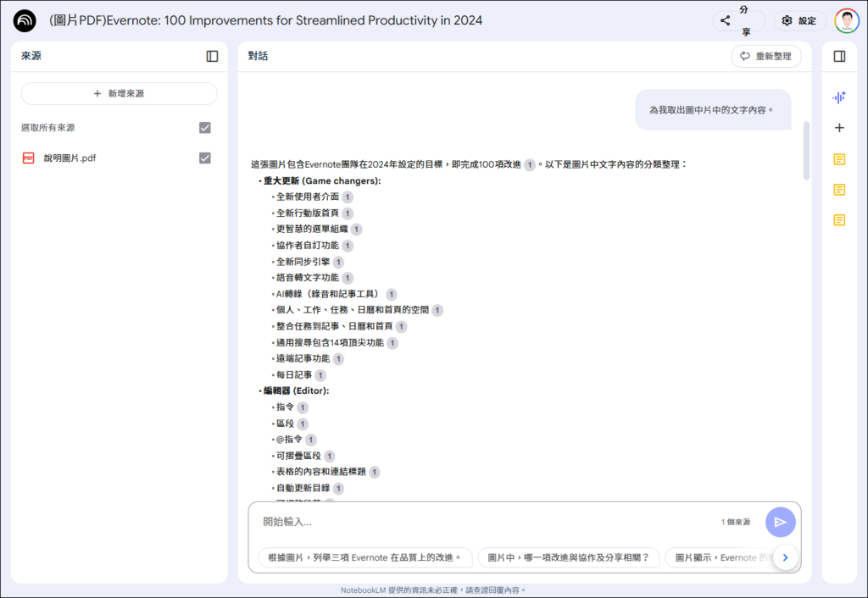Screen dimensions: 868x598
Task: Click the 1 個來源 source count label
Action: (736, 523)
